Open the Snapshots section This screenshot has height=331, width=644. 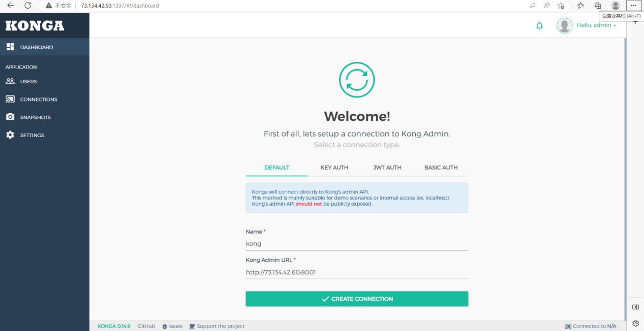coord(44,117)
